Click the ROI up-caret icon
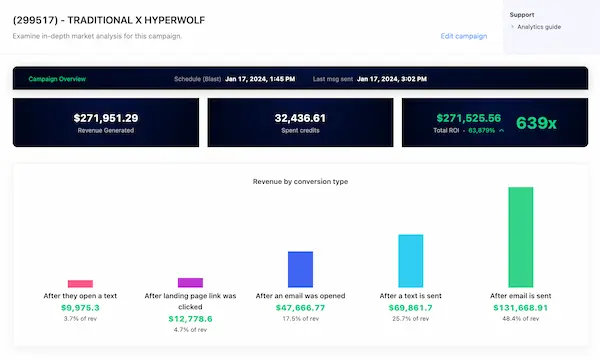600x361 pixels. pos(501,131)
